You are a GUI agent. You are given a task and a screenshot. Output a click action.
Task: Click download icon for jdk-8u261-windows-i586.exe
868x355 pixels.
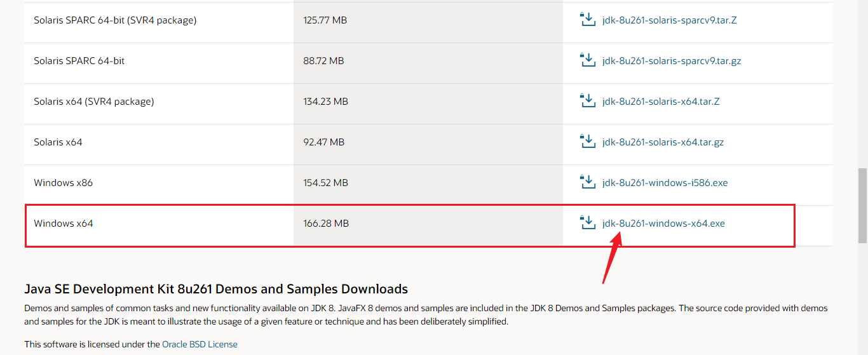(588, 182)
